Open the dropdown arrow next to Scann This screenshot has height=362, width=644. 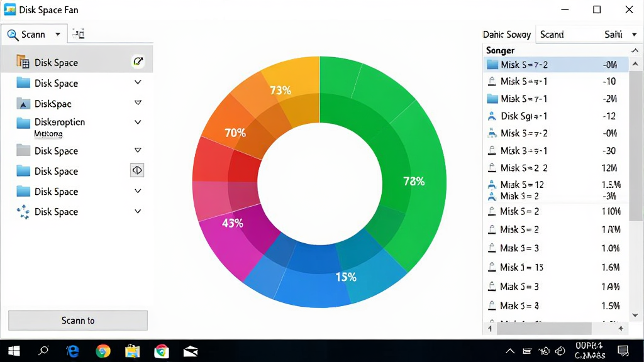tap(58, 35)
